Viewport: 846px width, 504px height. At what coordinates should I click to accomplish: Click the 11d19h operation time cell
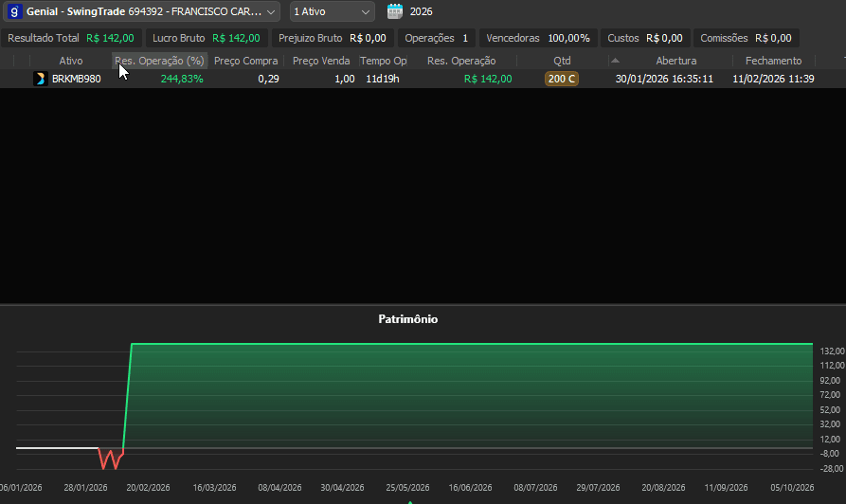(x=383, y=79)
